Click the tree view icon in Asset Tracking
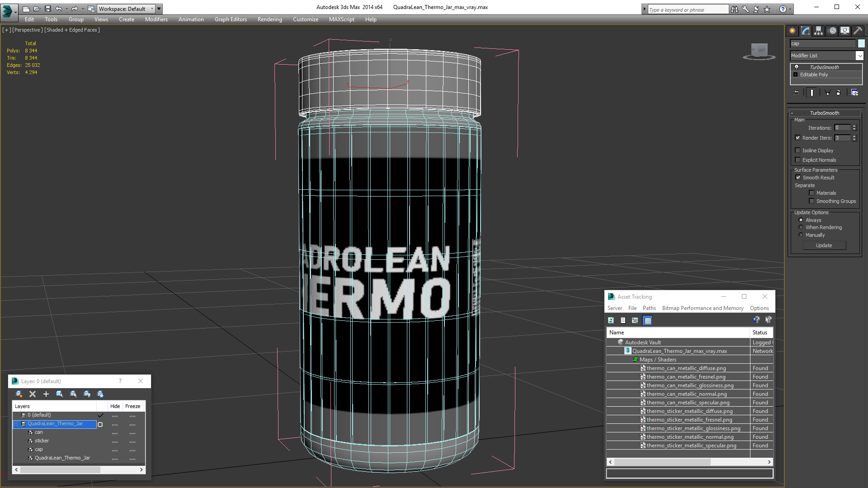The width and height of the screenshot is (868, 488). pyautogui.click(x=635, y=320)
